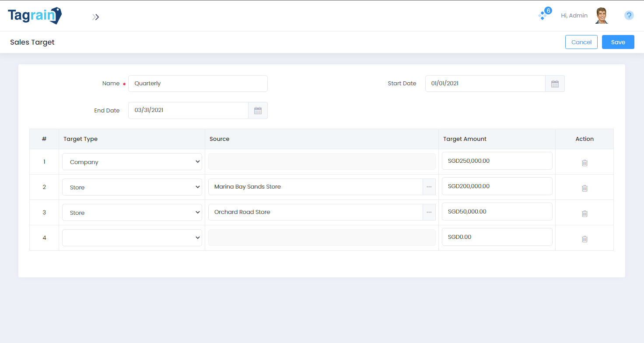644x343 pixels.
Task: Open row 2 Store target type dropdown
Action: tap(132, 187)
